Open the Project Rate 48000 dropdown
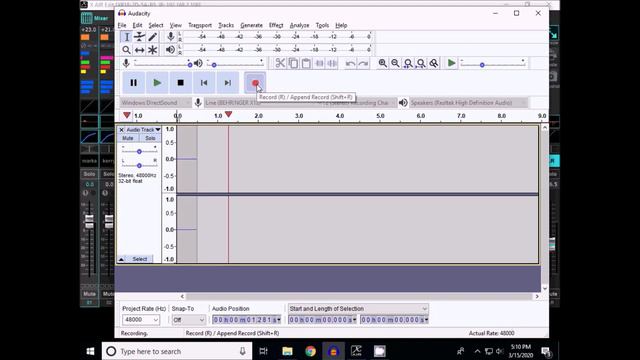640x360 pixels. click(x=141, y=320)
